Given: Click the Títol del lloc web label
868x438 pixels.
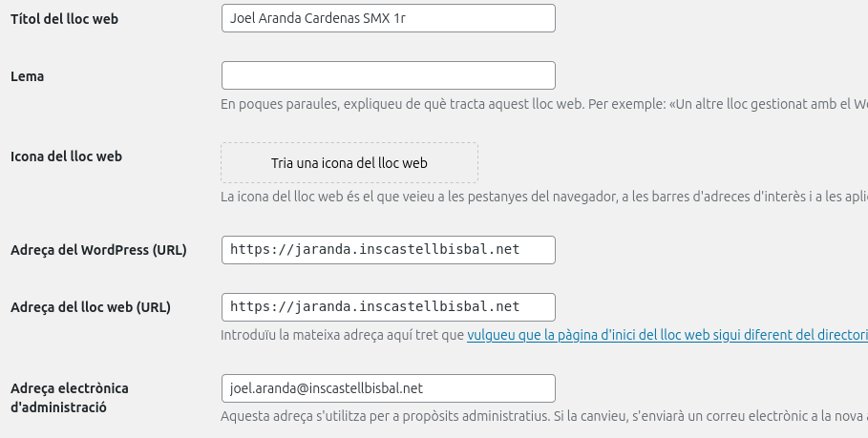Looking at the screenshot, I should click(64, 19).
